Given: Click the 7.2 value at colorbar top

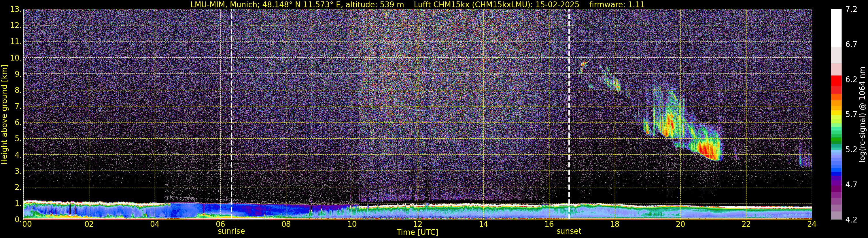Looking at the screenshot, I should click(x=851, y=10).
